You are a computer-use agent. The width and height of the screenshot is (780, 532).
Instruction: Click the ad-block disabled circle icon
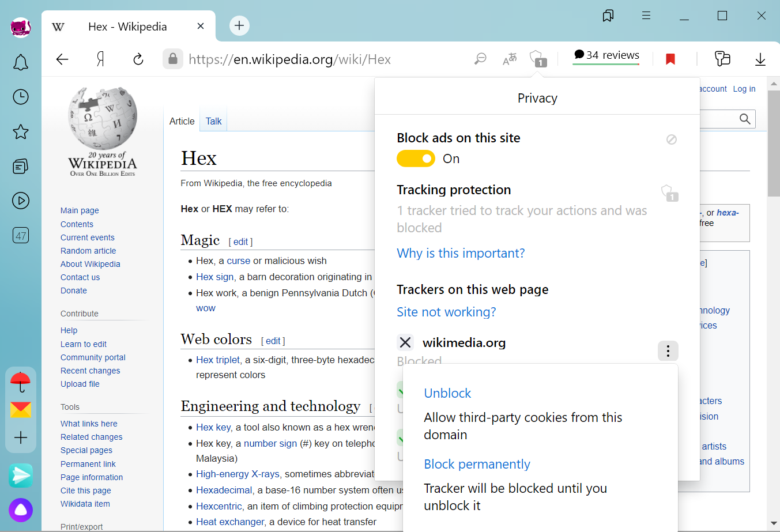672,139
